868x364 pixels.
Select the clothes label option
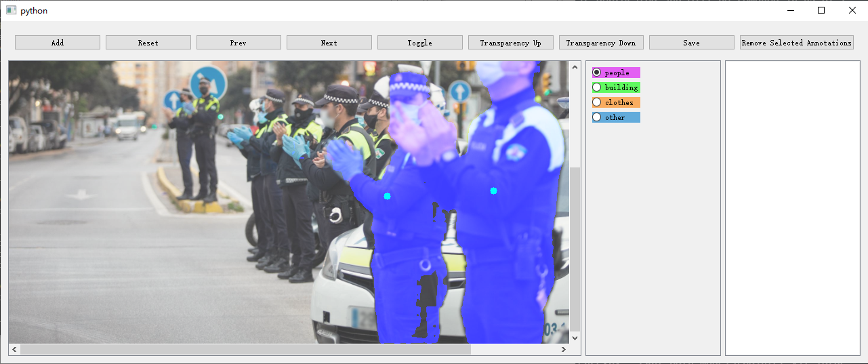(597, 102)
